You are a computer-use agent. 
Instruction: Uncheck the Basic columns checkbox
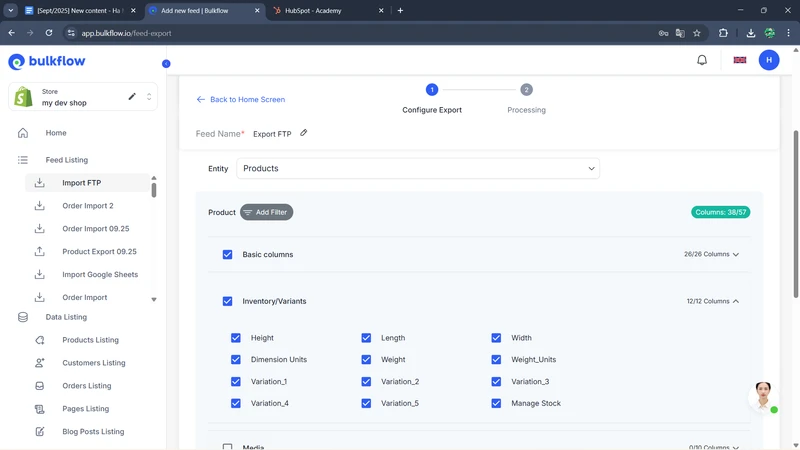point(228,255)
